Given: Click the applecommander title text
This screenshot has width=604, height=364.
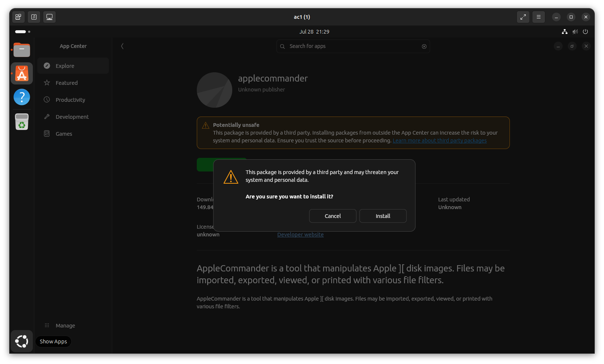Looking at the screenshot, I should (x=273, y=78).
